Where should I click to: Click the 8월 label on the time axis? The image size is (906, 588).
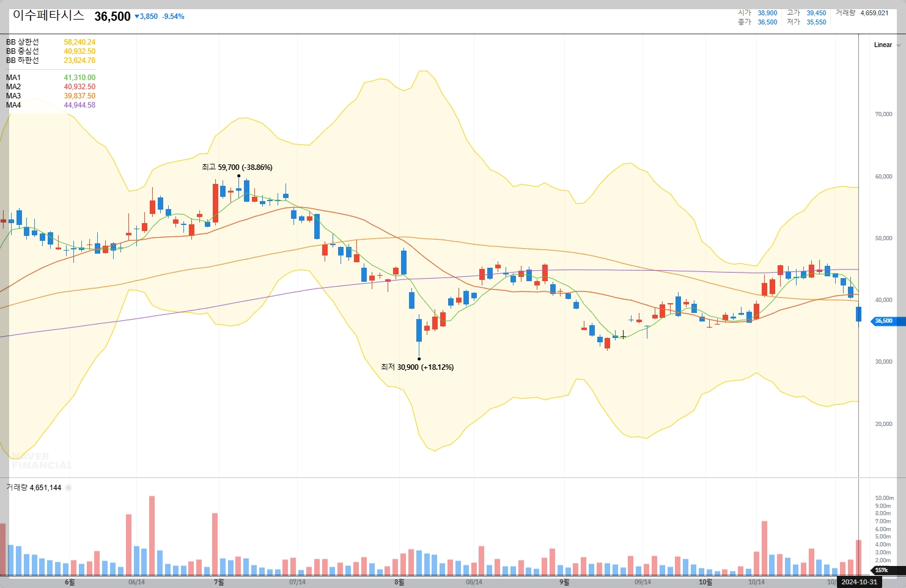point(399,582)
